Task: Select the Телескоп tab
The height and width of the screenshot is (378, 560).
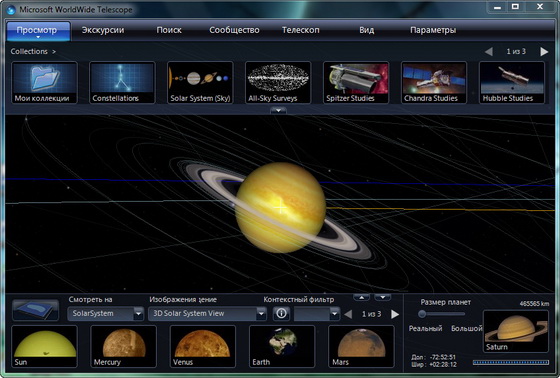Action: pos(301,30)
